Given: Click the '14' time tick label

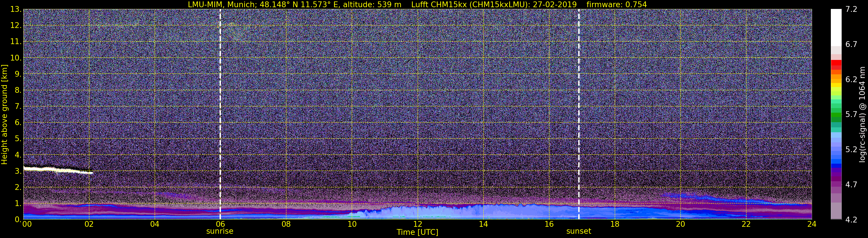Looking at the screenshot, I should pyautogui.click(x=483, y=224).
